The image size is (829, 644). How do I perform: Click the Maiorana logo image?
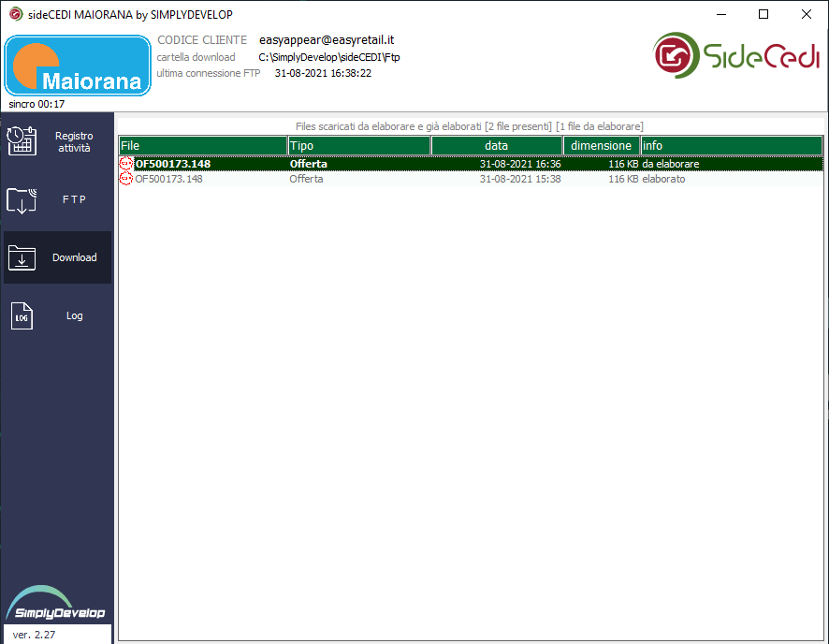click(x=78, y=66)
